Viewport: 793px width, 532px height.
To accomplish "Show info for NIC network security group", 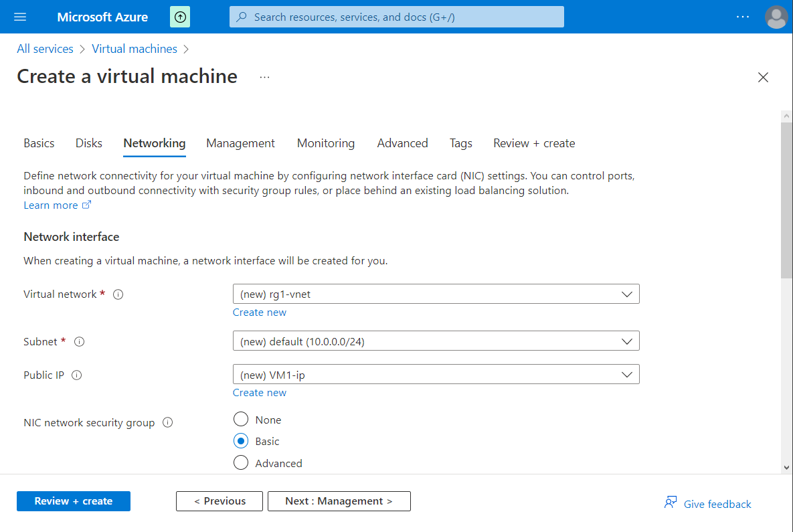I will pyautogui.click(x=168, y=423).
